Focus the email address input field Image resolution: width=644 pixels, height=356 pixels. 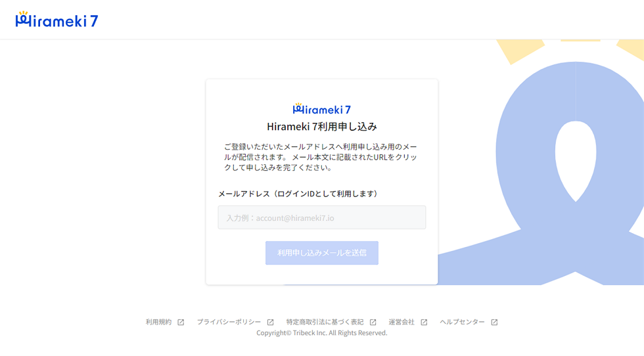321,217
